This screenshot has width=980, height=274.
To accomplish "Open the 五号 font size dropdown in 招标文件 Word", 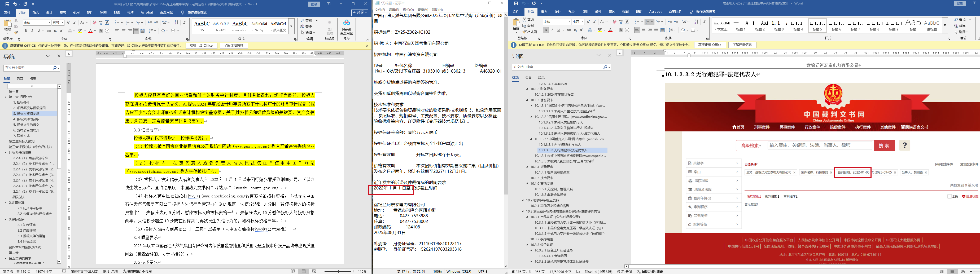I will coord(63,23).
